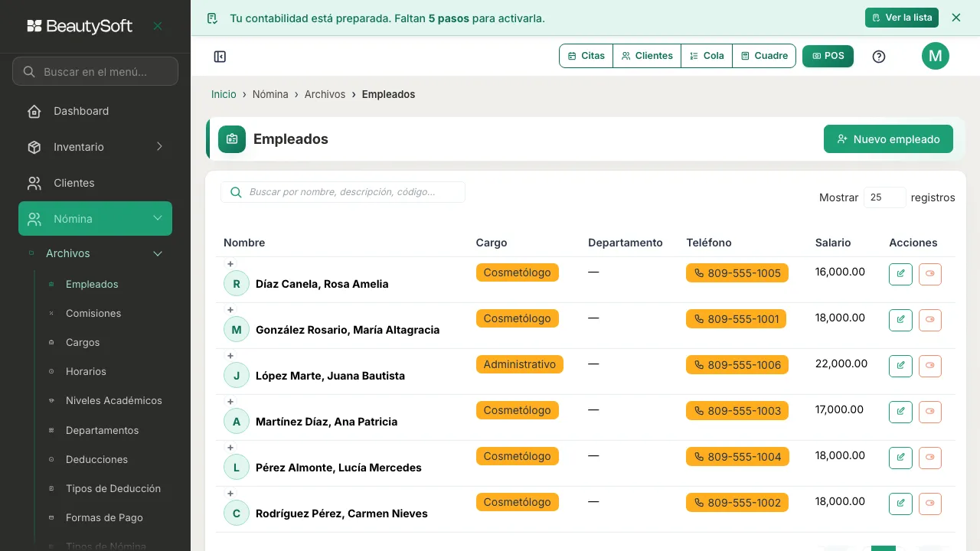980x551 pixels.
Task: Toggle status of Pérez Almonte, Lucía Mercedes
Action: 930,458
